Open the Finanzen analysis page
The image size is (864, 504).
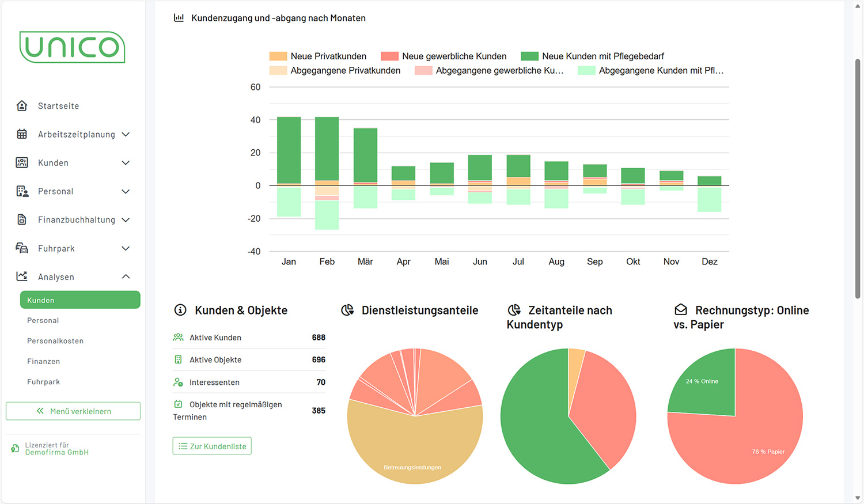[43, 361]
